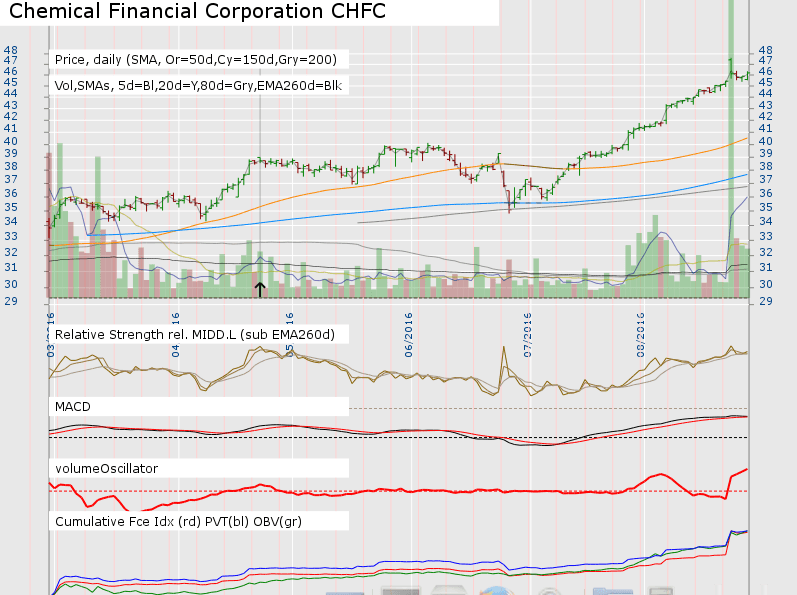Click the 07/2016 date axis label
This screenshot has width=797, height=595.
528,335
